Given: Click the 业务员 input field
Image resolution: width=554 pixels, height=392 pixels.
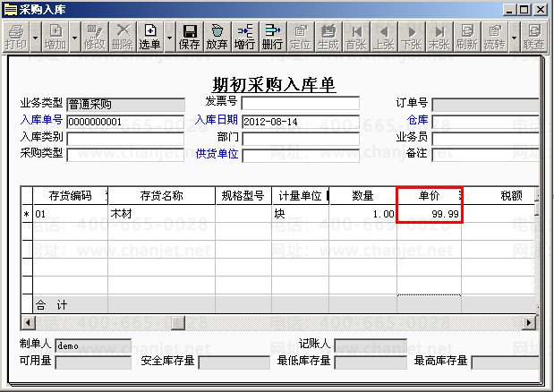Looking at the screenshot, I should coord(485,139).
